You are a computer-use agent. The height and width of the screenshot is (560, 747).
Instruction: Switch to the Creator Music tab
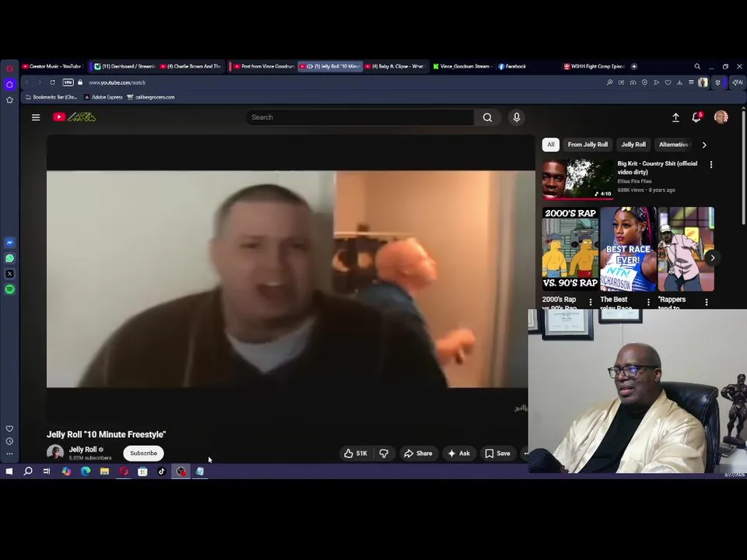coord(52,66)
